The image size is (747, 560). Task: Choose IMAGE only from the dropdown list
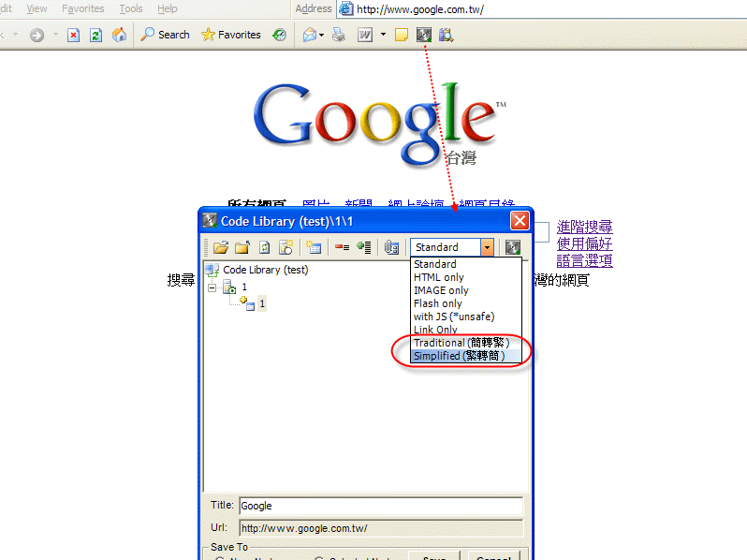466,290
